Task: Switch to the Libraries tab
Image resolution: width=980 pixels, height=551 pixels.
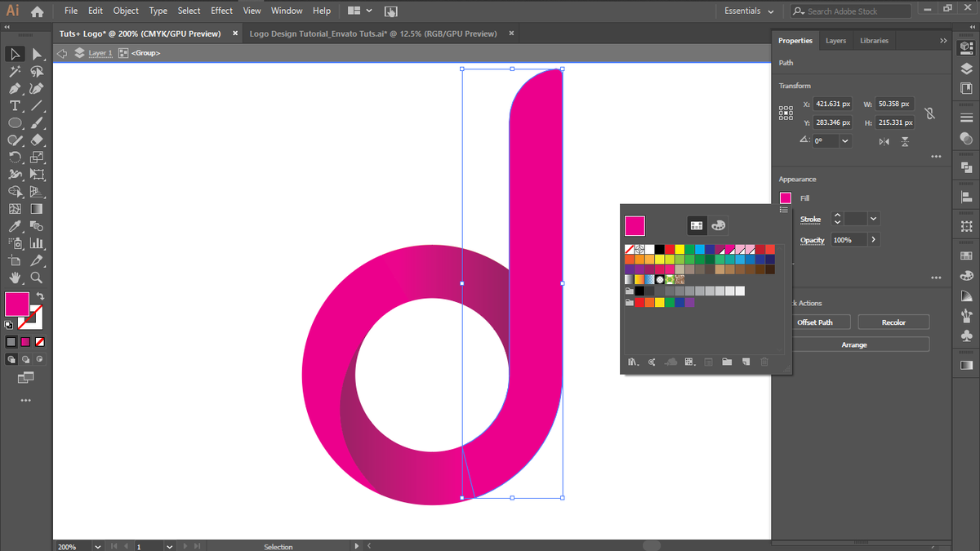Action: [874, 41]
